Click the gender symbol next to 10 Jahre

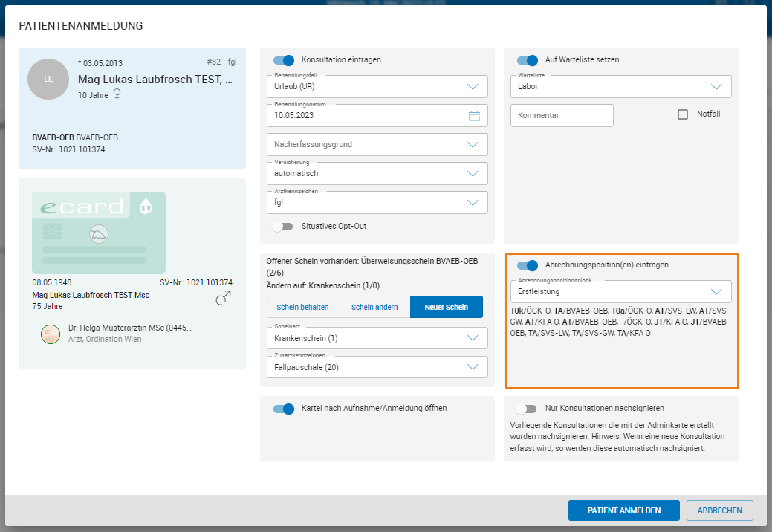117,95
